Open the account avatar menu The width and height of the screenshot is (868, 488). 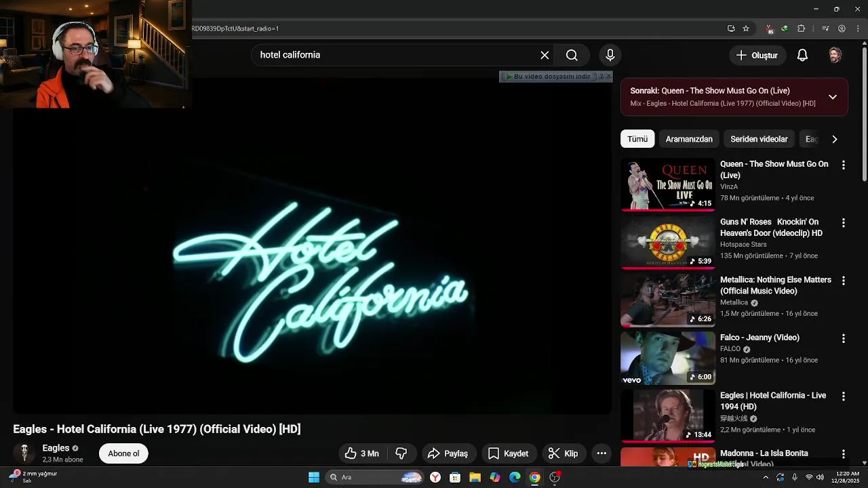click(x=835, y=56)
